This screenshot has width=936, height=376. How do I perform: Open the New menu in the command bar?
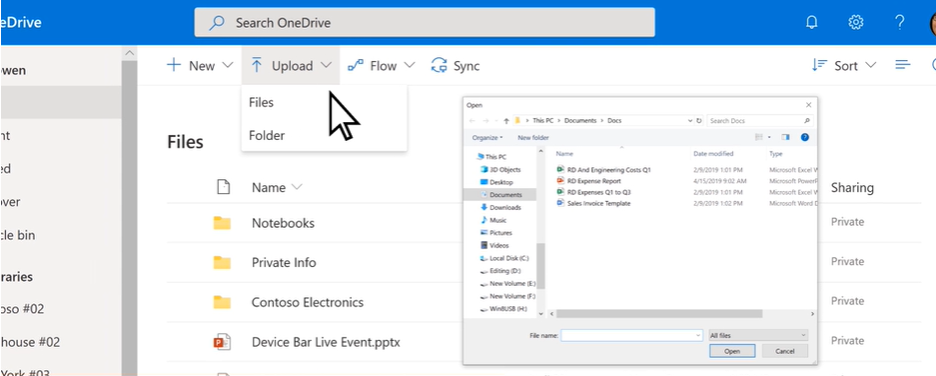(200, 66)
